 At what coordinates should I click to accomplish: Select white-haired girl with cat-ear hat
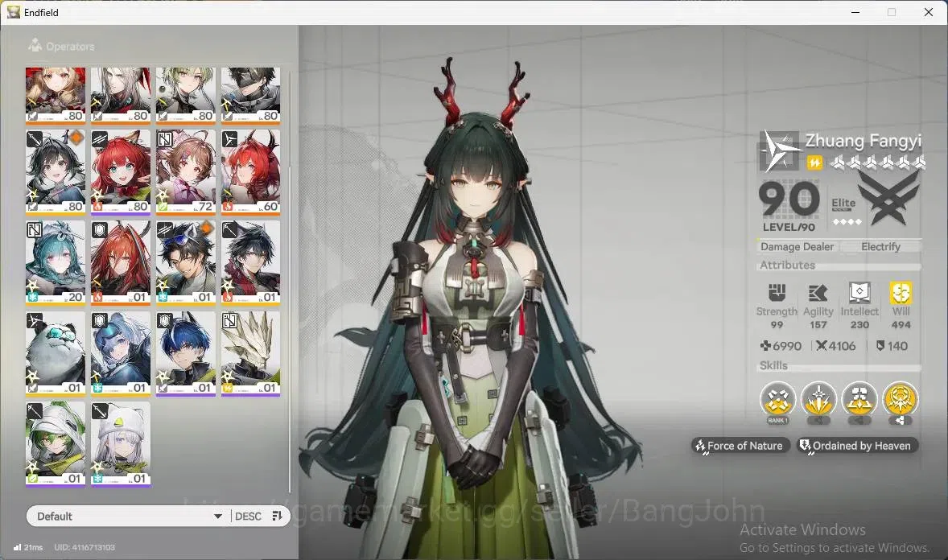click(x=121, y=444)
